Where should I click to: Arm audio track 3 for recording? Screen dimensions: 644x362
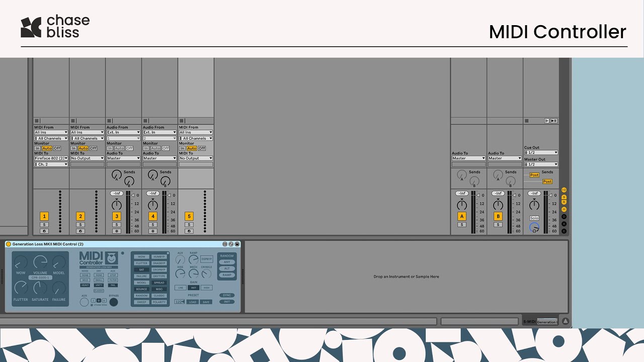coord(117,231)
